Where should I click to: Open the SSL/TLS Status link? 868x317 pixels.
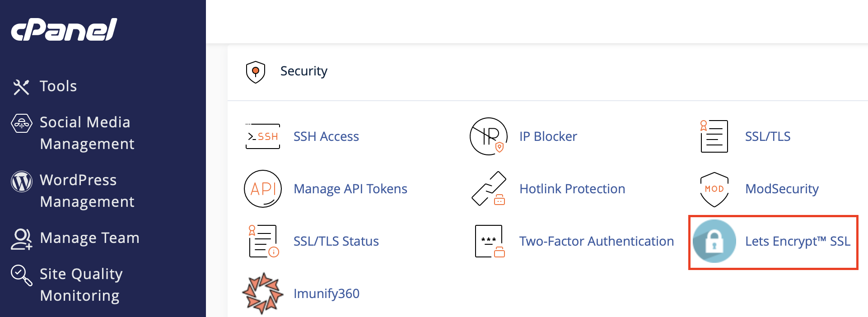pos(336,241)
